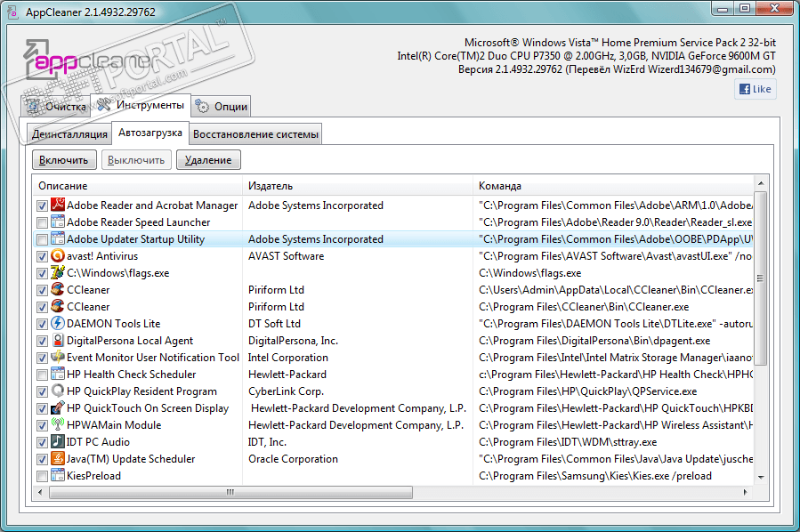Viewport: 800px width, 532px height.
Task: Click the vertical scrollbar thumb
Action: point(761,278)
